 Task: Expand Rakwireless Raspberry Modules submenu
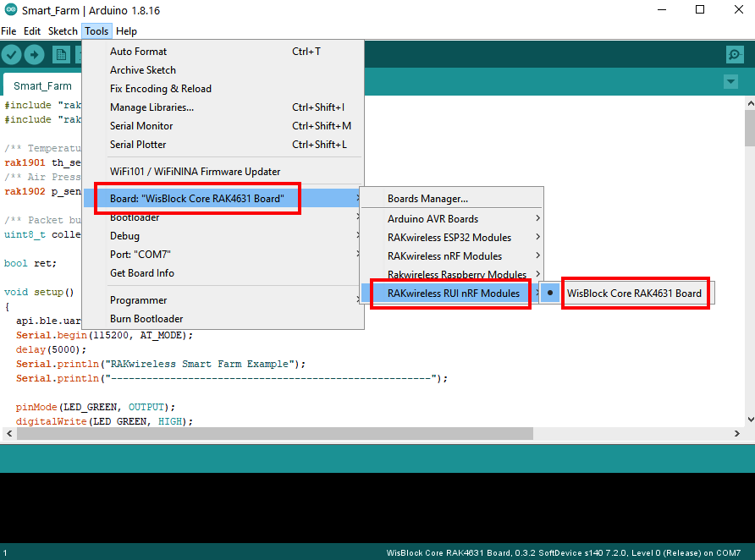tap(452, 274)
